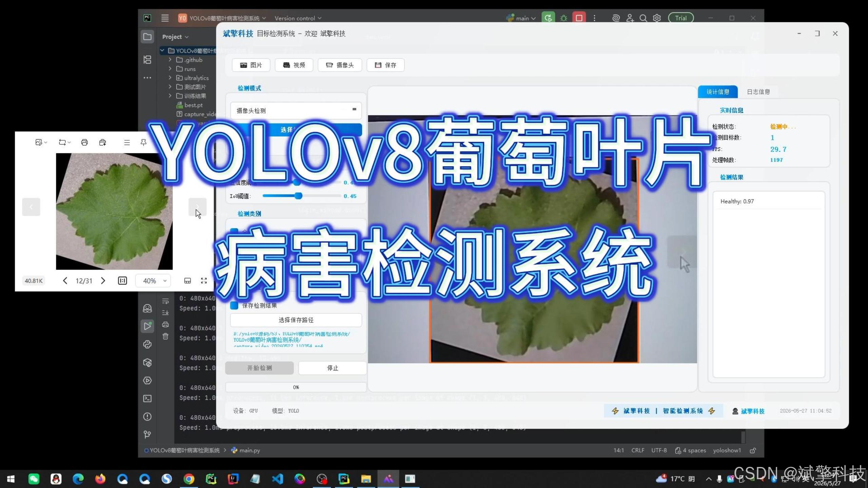The height and width of the screenshot is (488, 868).
Task: Expand the 测试图片 folder in project tree
Action: point(170,87)
